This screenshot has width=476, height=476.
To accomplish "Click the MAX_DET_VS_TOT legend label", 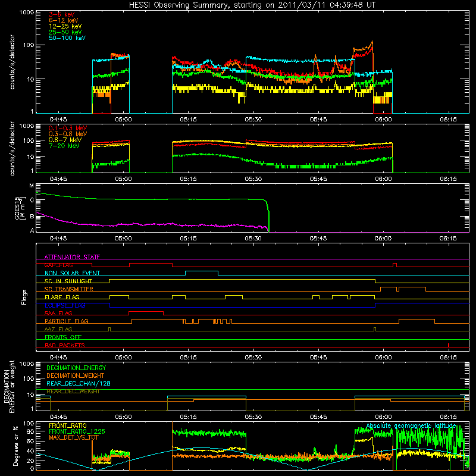I will (74, 437).
